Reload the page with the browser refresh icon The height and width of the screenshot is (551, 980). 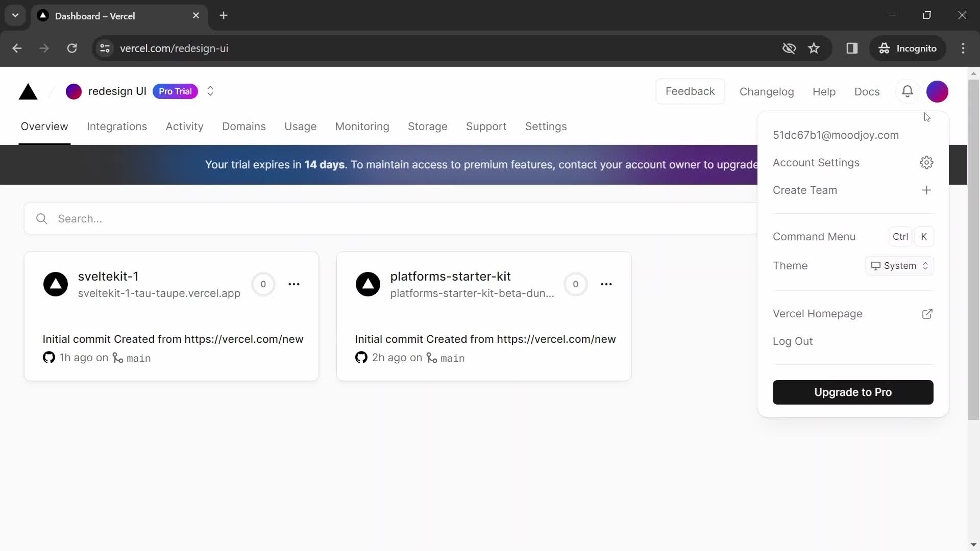click(72, 48)
